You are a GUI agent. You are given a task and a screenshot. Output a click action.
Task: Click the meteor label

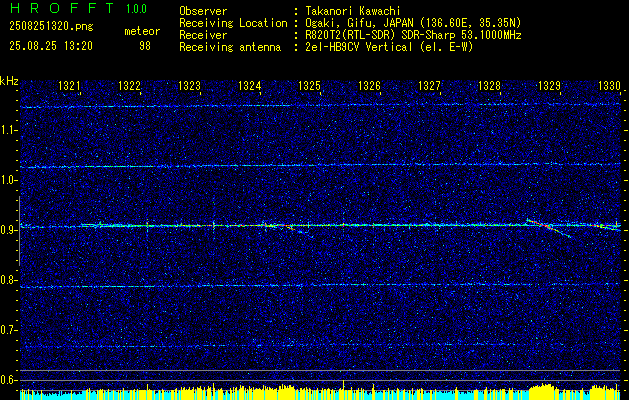click(x=142, y=31)
